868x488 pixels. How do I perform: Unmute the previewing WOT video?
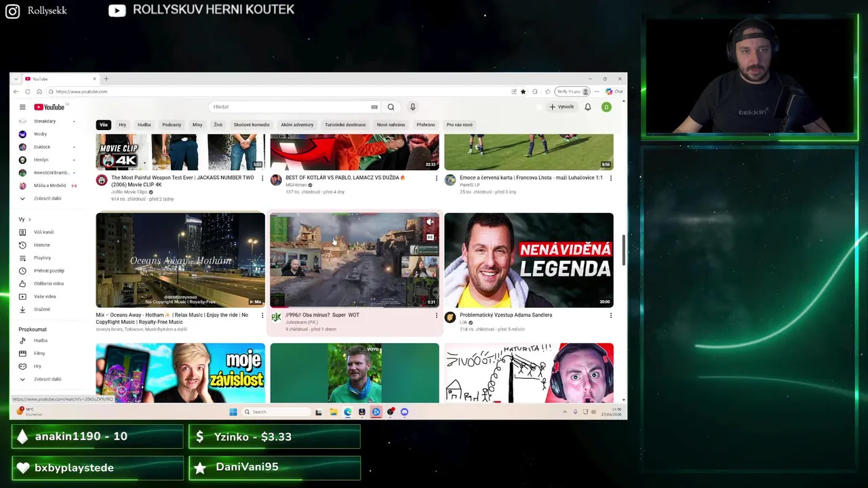coord(430,222)
